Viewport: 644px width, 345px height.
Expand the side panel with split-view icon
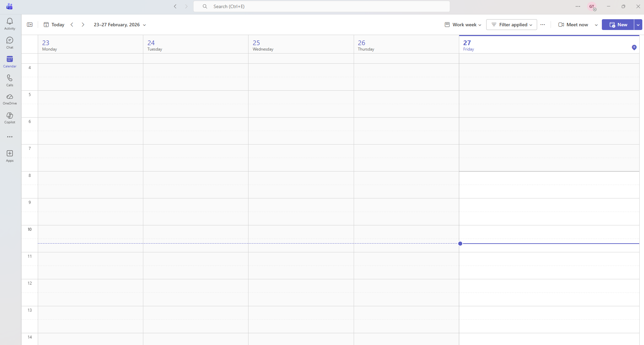tap(30, 25)
